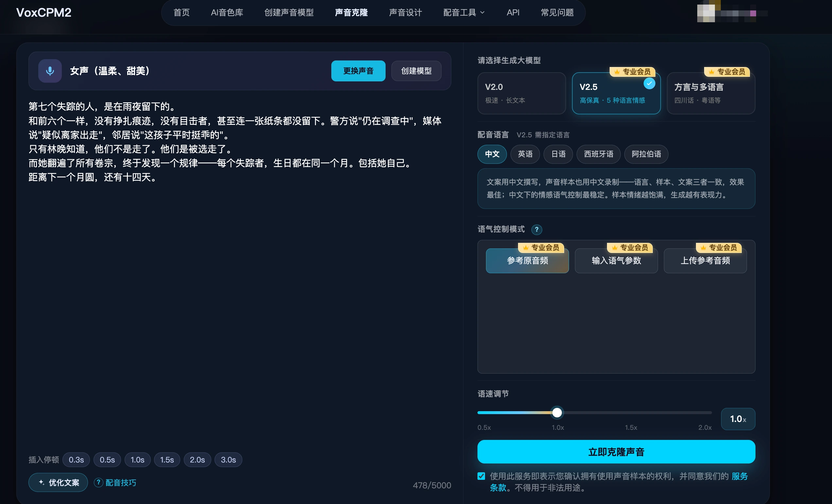The height and width of the screenshot is (504, 832).
Task: Insert a 0.5s pause
Action: pyautogui.click(x=107, y=460)
